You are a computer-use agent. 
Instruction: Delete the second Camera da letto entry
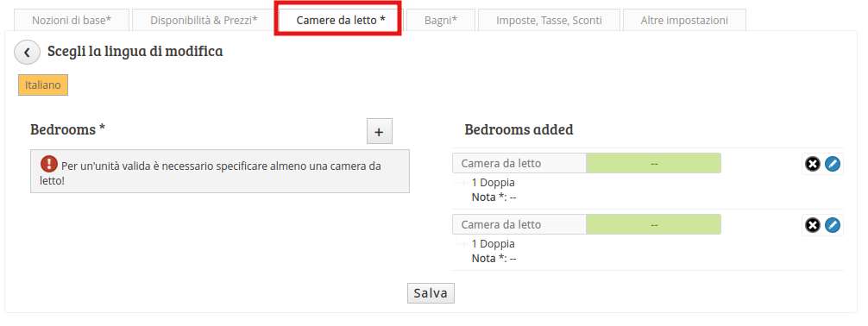(x=812, y=225)
